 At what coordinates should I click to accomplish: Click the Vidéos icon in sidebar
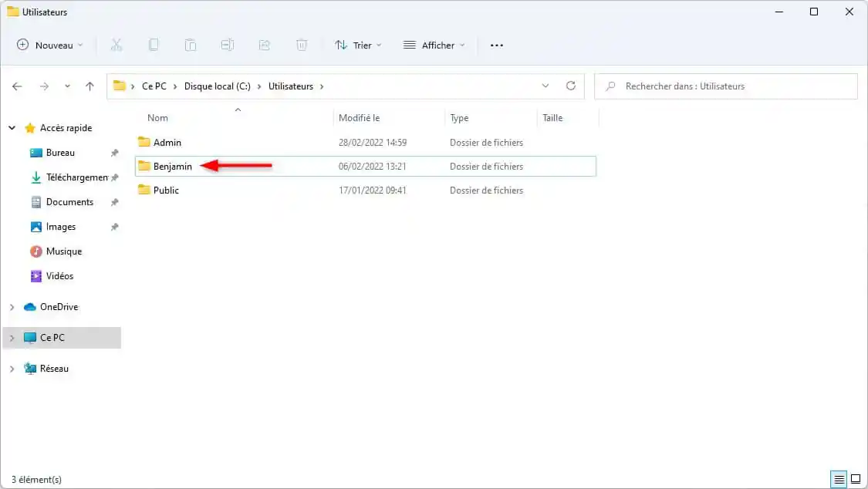[x=36, y=276]
